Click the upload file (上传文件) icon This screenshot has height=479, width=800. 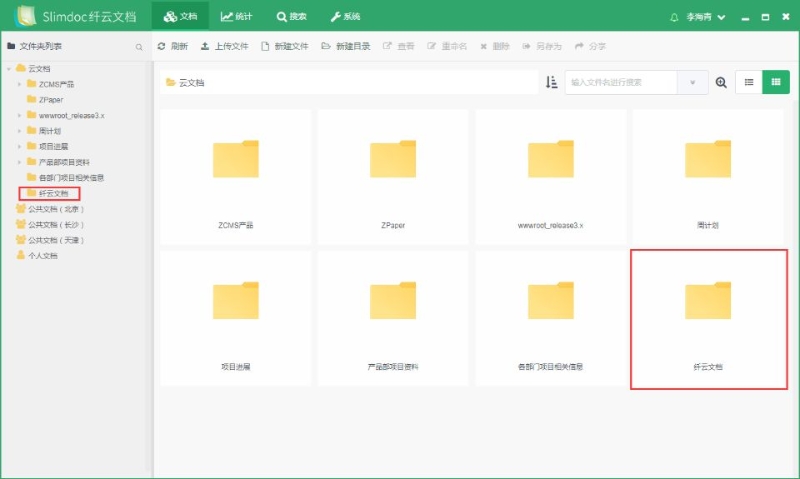[x=205, y=47]
